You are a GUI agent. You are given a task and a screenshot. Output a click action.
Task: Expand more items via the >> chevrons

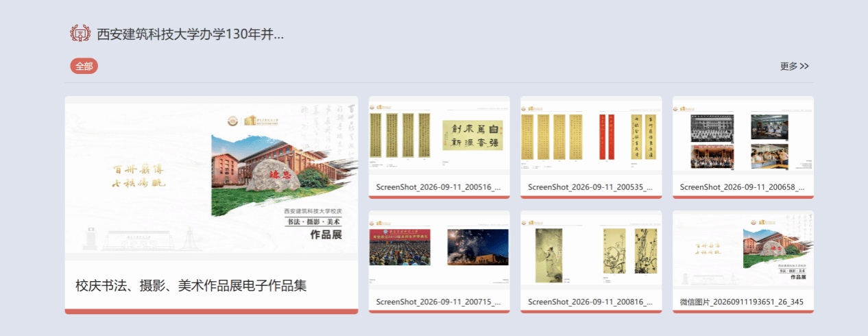805,67
